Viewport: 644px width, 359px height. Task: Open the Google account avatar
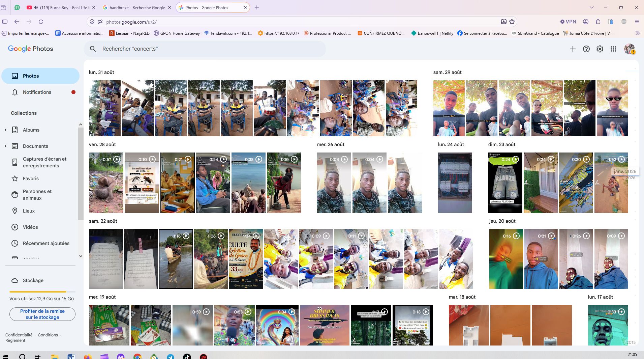[629, 49]
